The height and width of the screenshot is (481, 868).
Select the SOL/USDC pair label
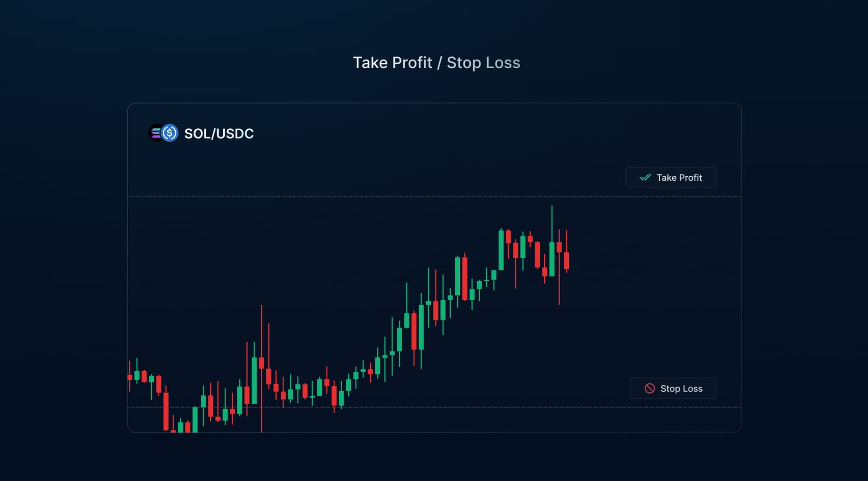(219, 134)
